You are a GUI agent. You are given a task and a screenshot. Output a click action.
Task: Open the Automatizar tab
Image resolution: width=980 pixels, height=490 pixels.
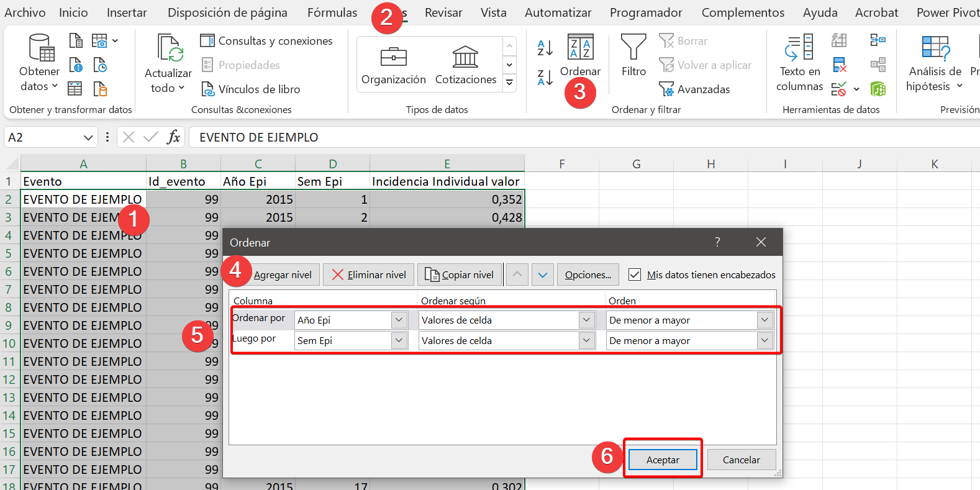point(558,12)
